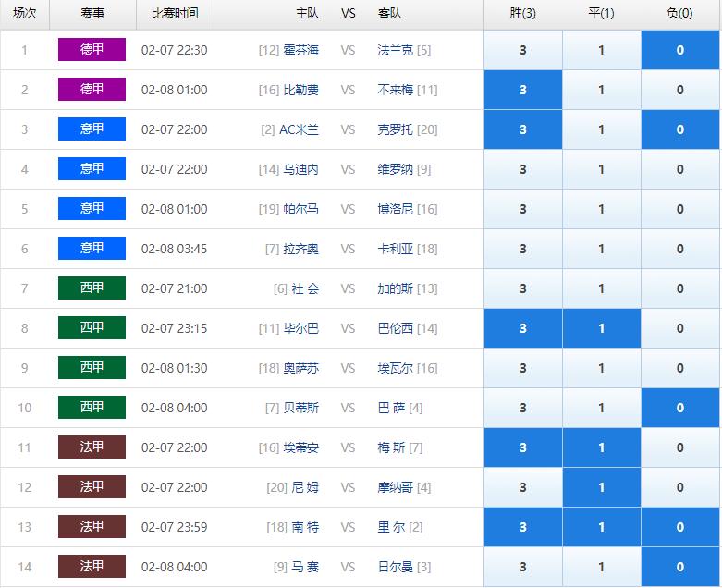The height and width of the screenshot is (588, 722).
Task: Select win (3) for 社会 vs 加的斯
Action: point(523,288)
